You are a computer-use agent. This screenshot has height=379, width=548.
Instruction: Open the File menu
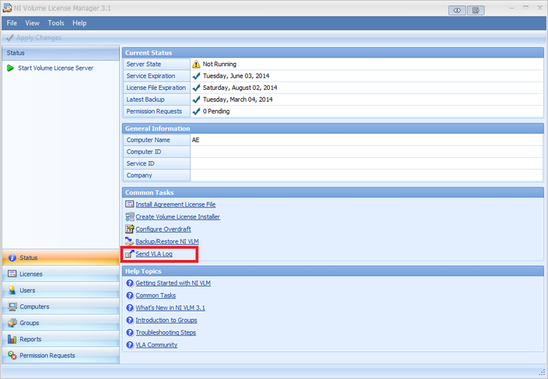click(12, 23)
